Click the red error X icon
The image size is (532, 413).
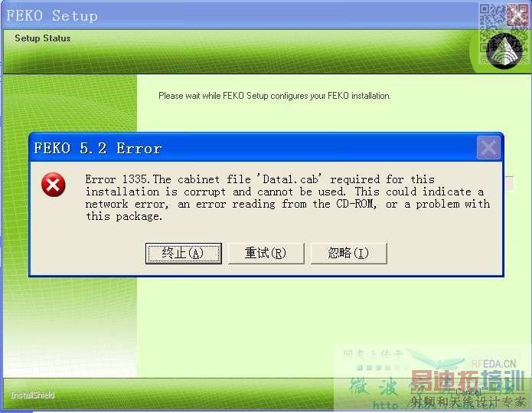coord(54,185)
